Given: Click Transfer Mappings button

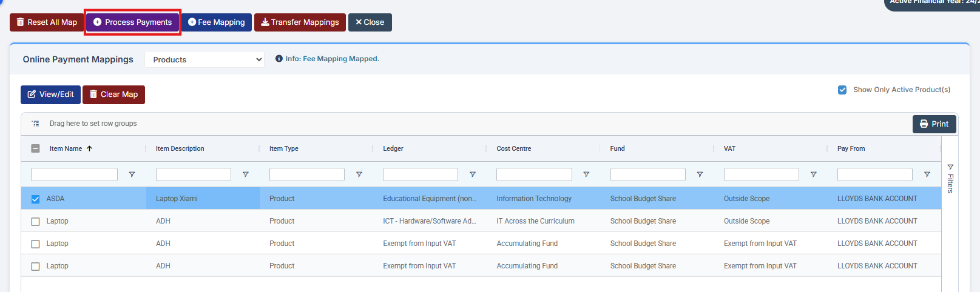Looking at the screenshot, I should [300, 22].
